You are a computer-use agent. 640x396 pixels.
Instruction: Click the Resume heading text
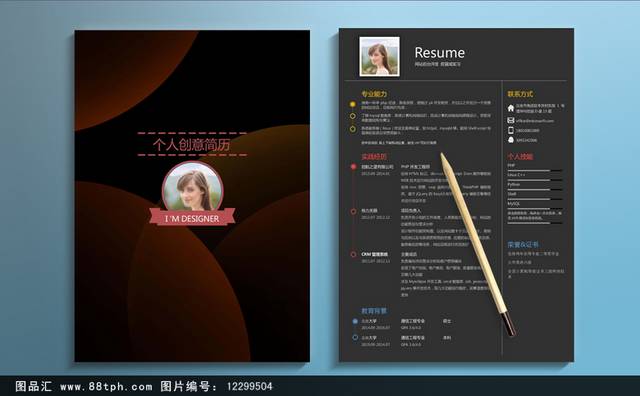pos(440,53)
